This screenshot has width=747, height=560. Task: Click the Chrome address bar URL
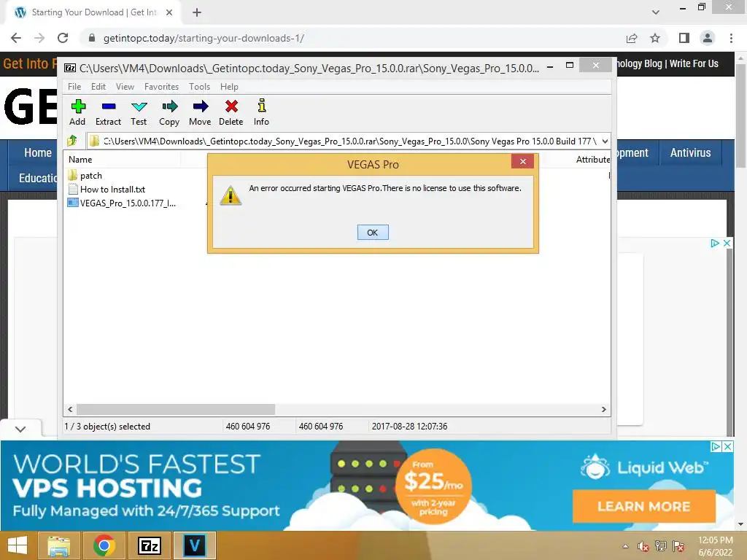point(204,38)
